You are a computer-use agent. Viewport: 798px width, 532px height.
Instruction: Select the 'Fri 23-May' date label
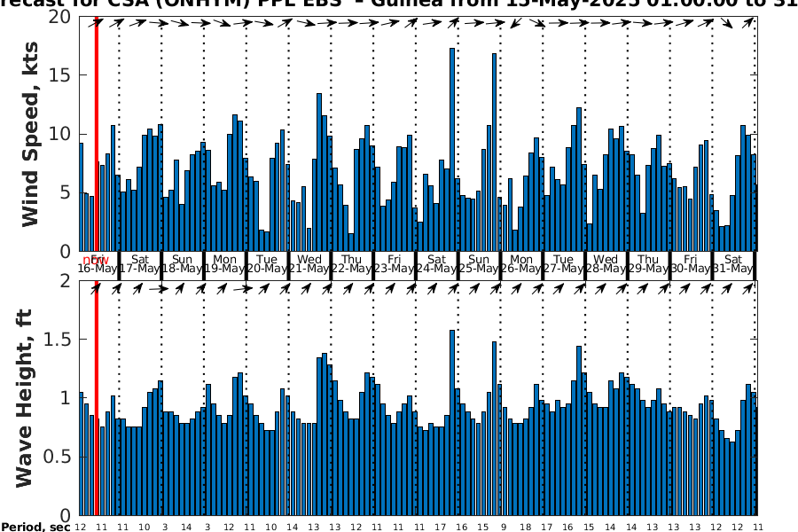[394, 263]
